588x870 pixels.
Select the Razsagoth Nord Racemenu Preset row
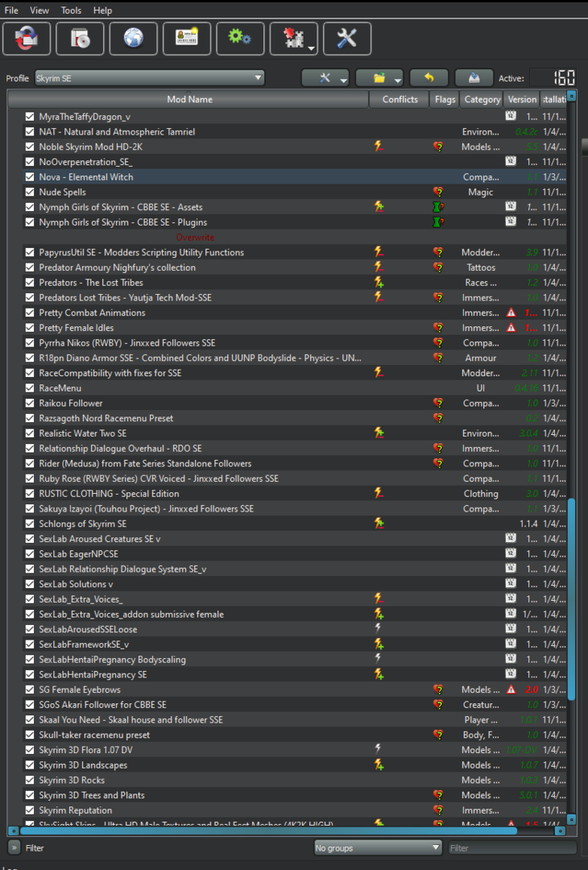point(288,418)
